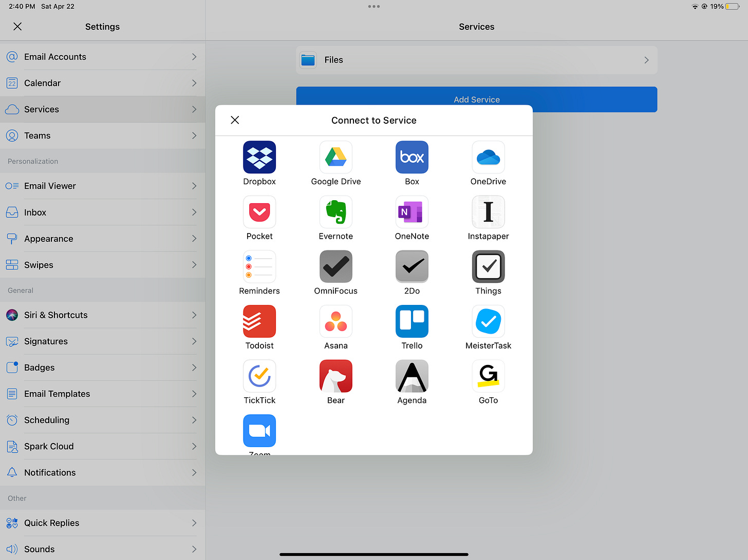Select MeisterTask service icon
Screen dimensions: 748x560
tap(488, 321)
